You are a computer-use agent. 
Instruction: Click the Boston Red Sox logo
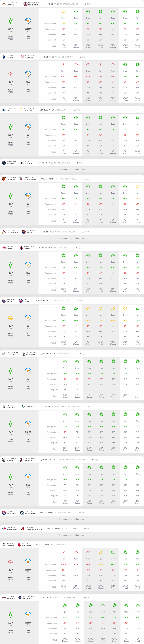click(x=19, y=545)
